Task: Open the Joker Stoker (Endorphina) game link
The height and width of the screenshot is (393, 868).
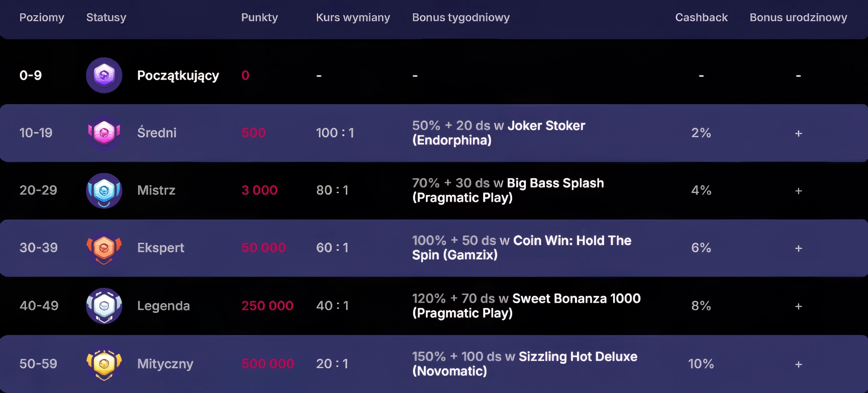Action: (546, 126)
